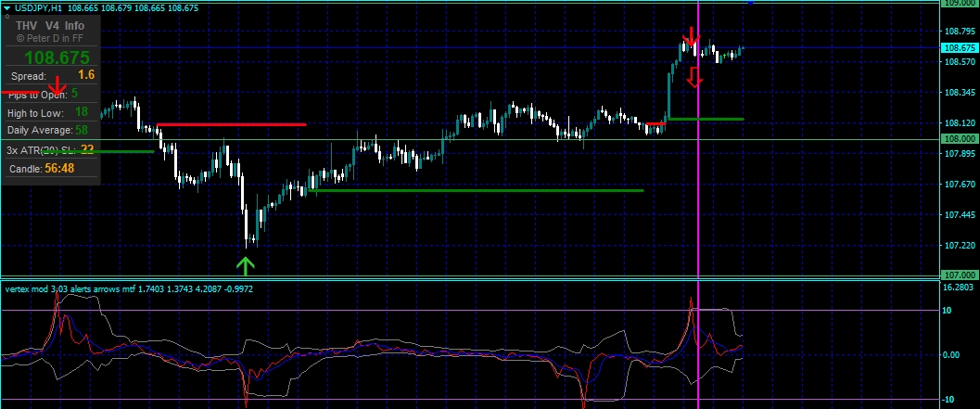Click the 108.000 level label on the price axis

click(x=960, y=139)
